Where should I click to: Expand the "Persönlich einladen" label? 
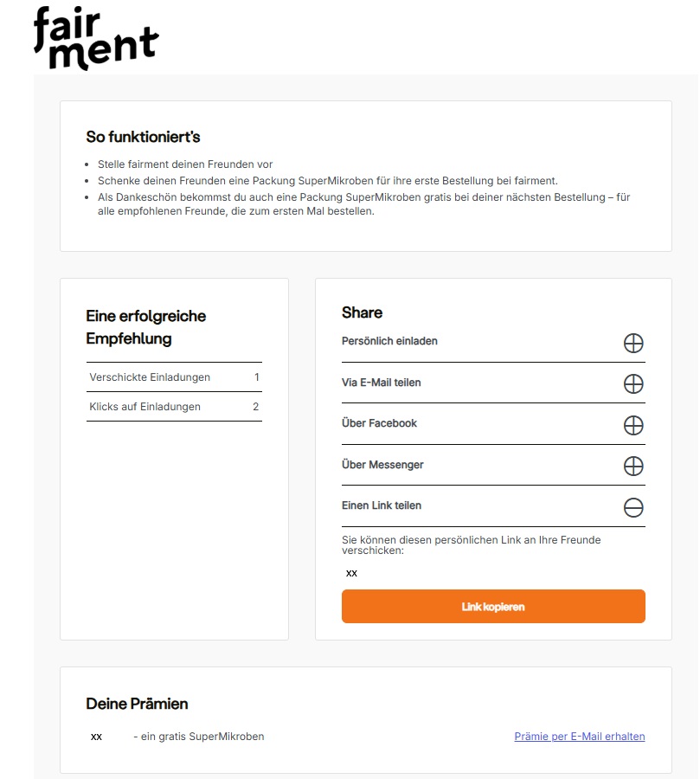click(x=389, y=341)
